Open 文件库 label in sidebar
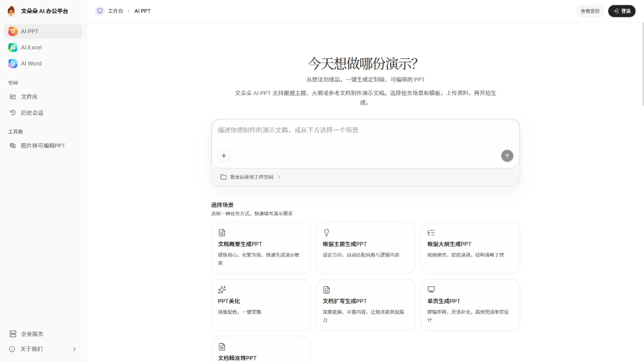 (29, 97)
